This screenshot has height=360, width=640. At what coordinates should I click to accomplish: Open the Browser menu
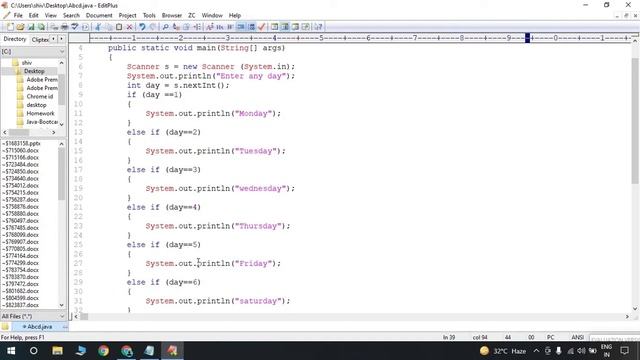(172, 16)
